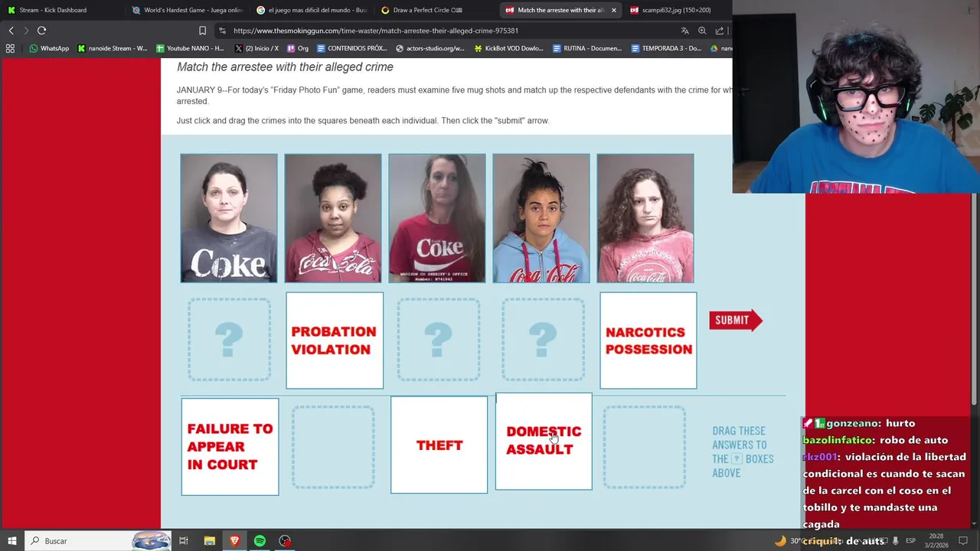Select the THEFT answer card

tap(439, 445)
